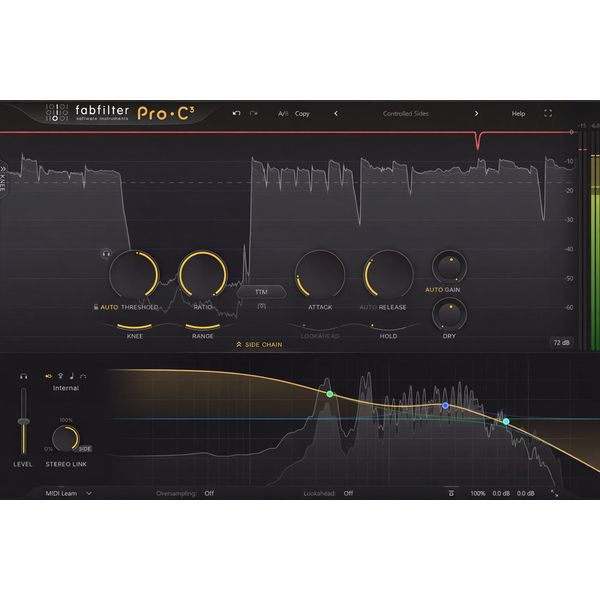Screen dimensions: 600x600
Task: Click the Release knob
Action: [x=388, y=274]
